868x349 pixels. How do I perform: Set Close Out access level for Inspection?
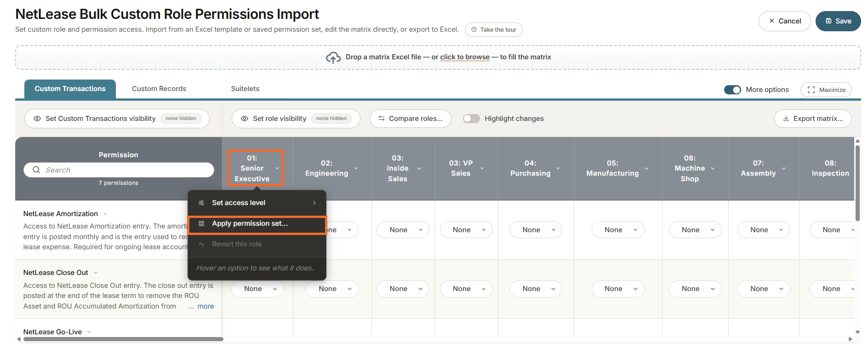tap(832, 289)
